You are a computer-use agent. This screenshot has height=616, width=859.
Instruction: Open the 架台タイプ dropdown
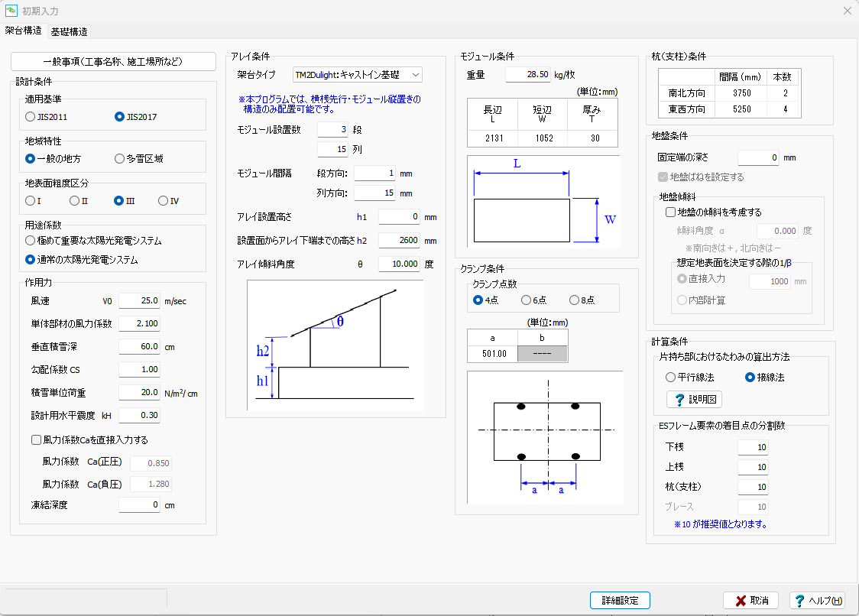tap(357, 75)
